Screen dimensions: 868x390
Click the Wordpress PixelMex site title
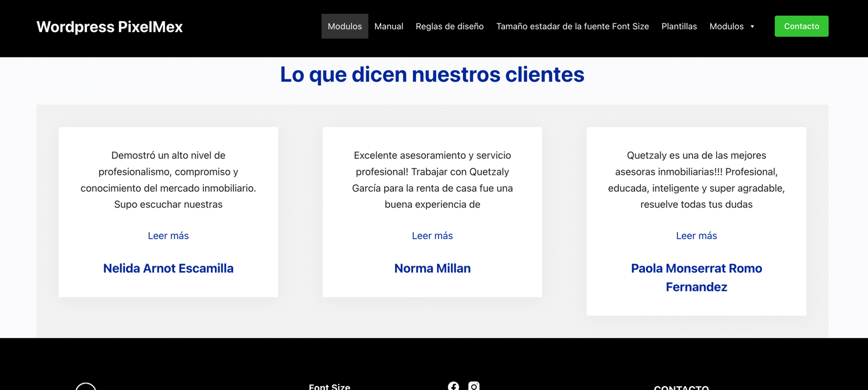(110, 27)
